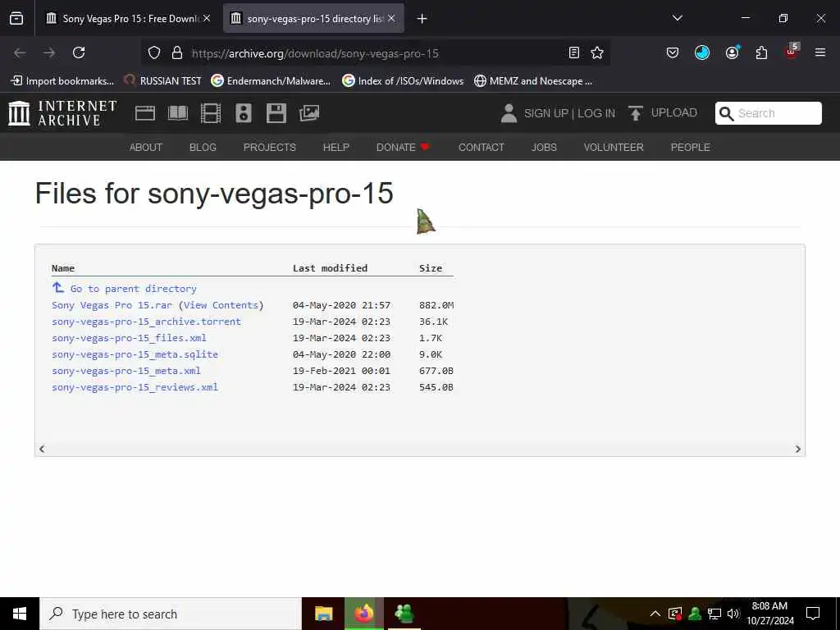This screenshot has height=630, width=840.
Task: Reload the current page
Action: pyautogui.click(x=79, y=52)
